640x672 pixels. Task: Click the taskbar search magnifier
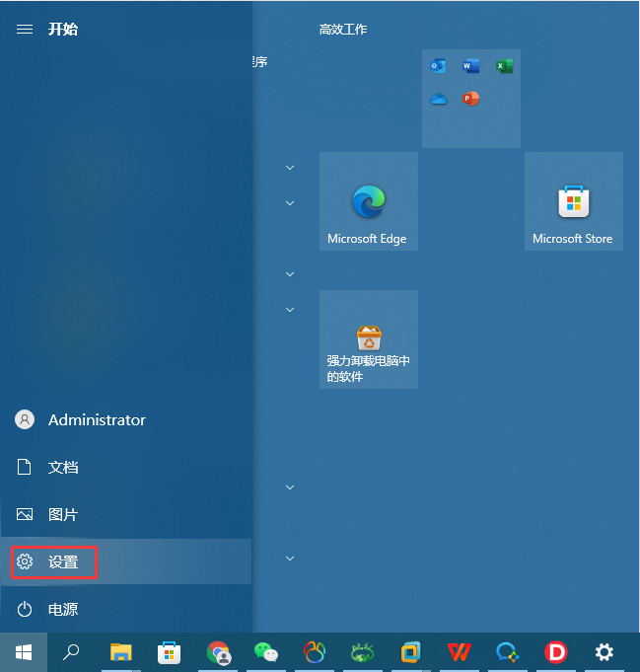coord(71,652)
